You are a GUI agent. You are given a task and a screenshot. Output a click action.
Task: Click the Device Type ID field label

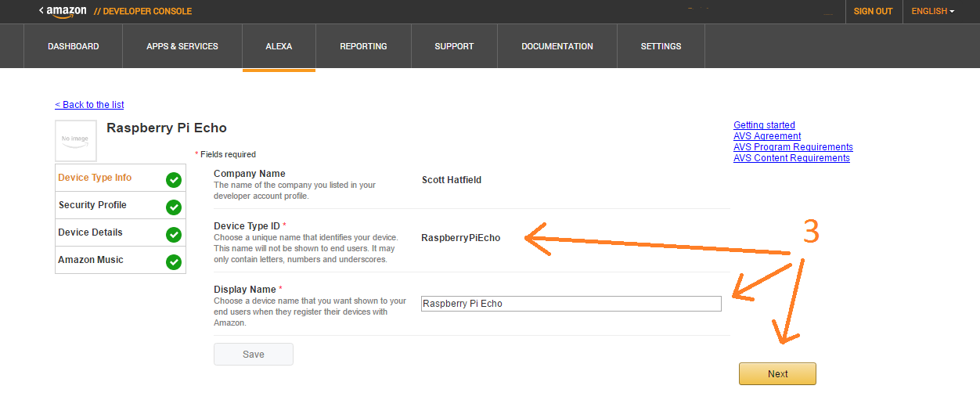tap(247, 226)
